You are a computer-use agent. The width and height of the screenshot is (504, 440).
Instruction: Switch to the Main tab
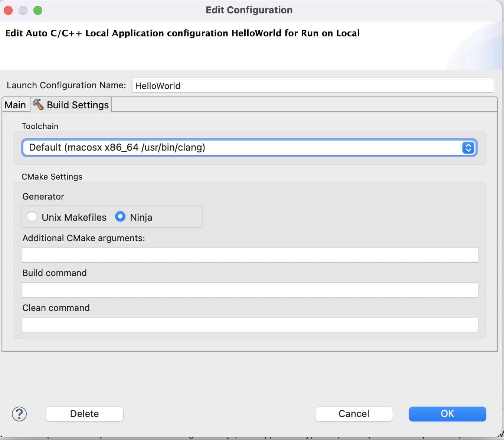tap(15, 105)
